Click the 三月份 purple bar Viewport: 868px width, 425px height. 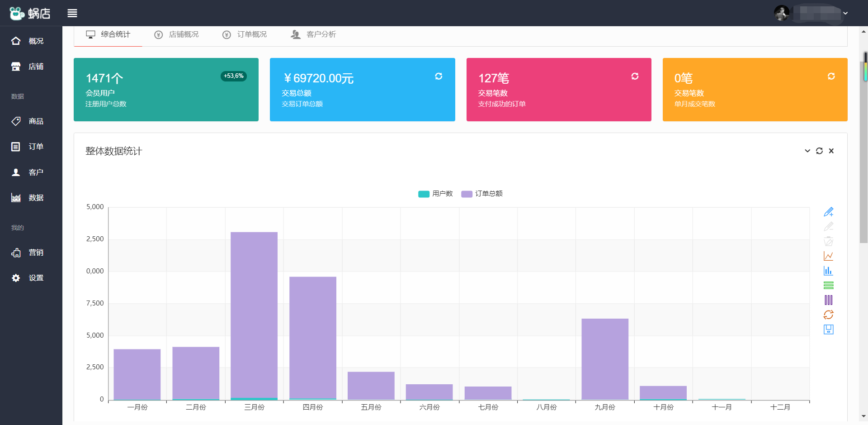(254, 315)
